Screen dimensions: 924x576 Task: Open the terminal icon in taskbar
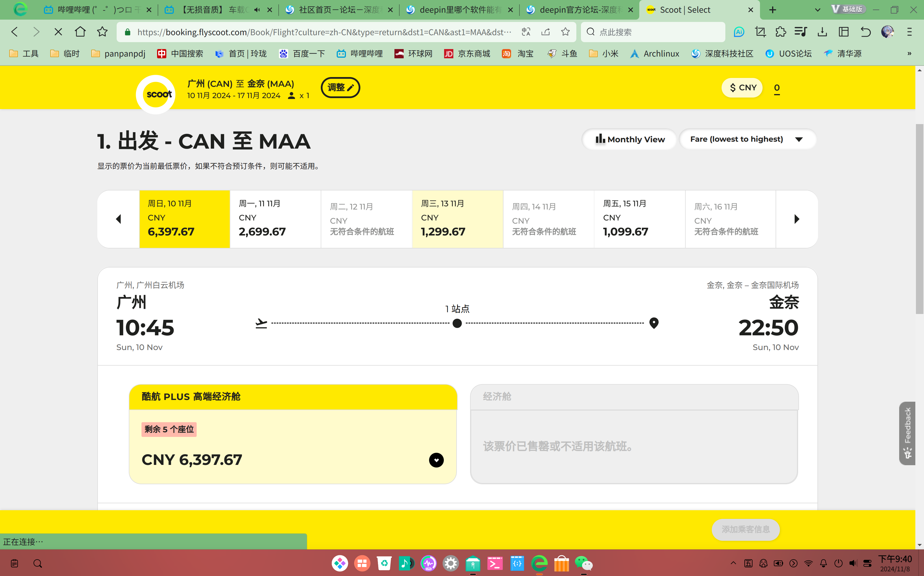coord(495,563)
